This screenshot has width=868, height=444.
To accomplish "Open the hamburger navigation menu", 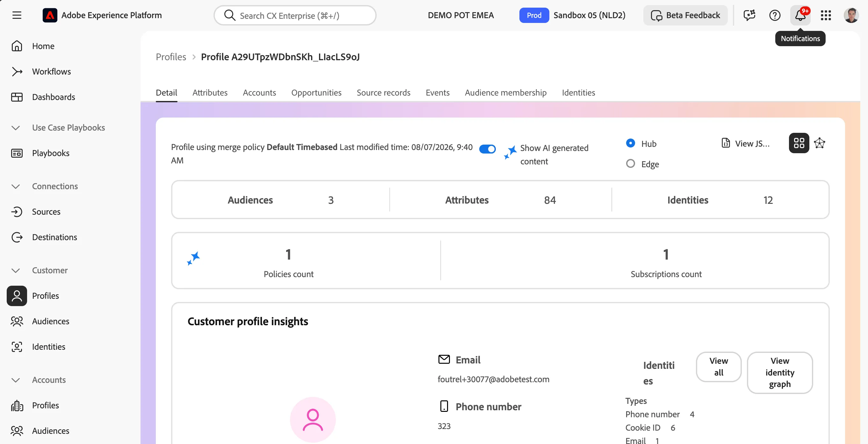I will 17,15.
